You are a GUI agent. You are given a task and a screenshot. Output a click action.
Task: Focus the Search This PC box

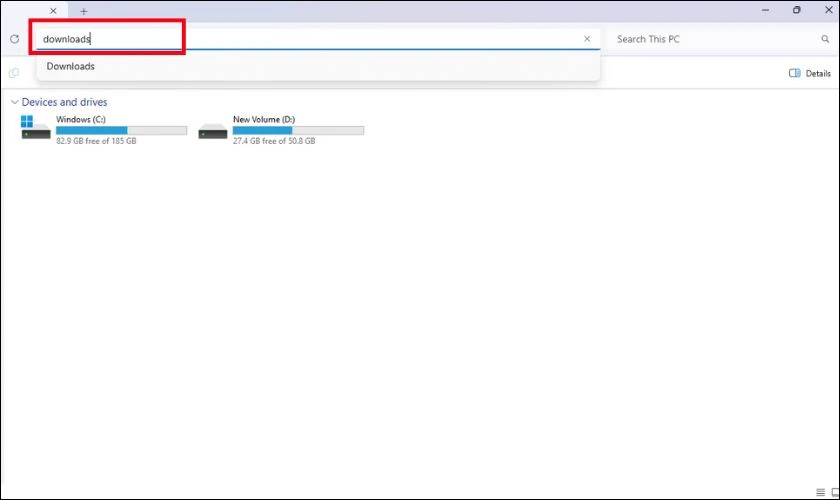tap(715, 39)
